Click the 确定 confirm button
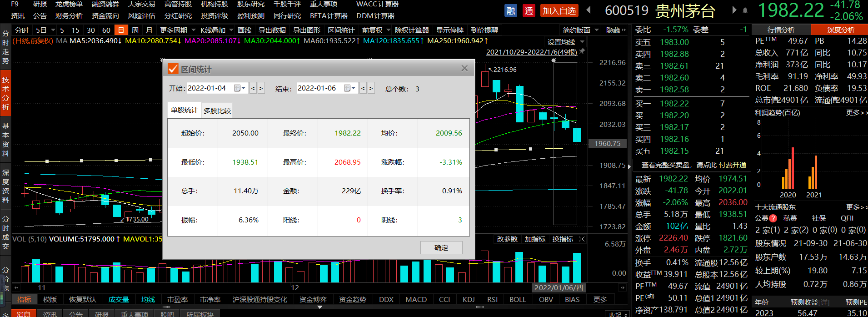The image size is (868, 317). pos(441,247)
